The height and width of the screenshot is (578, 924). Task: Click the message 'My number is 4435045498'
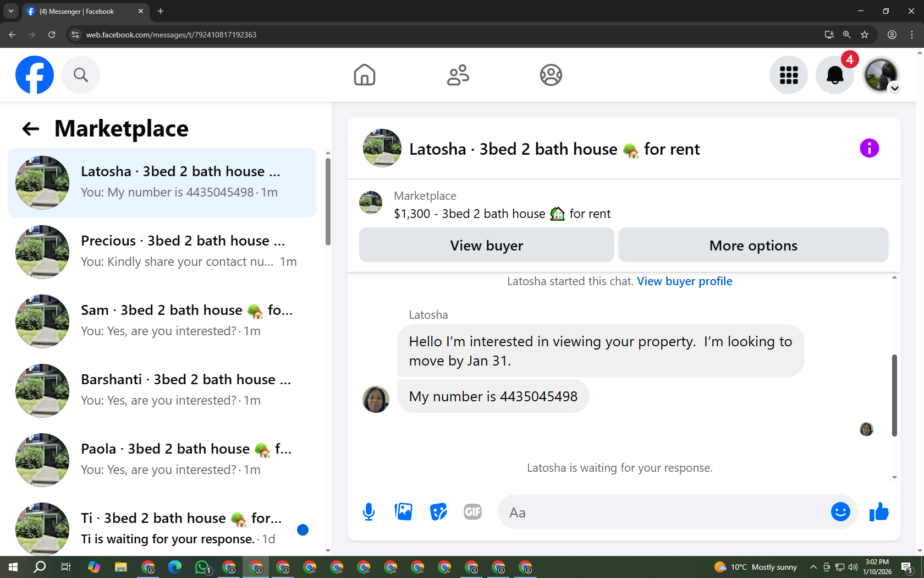coord(493,396)
